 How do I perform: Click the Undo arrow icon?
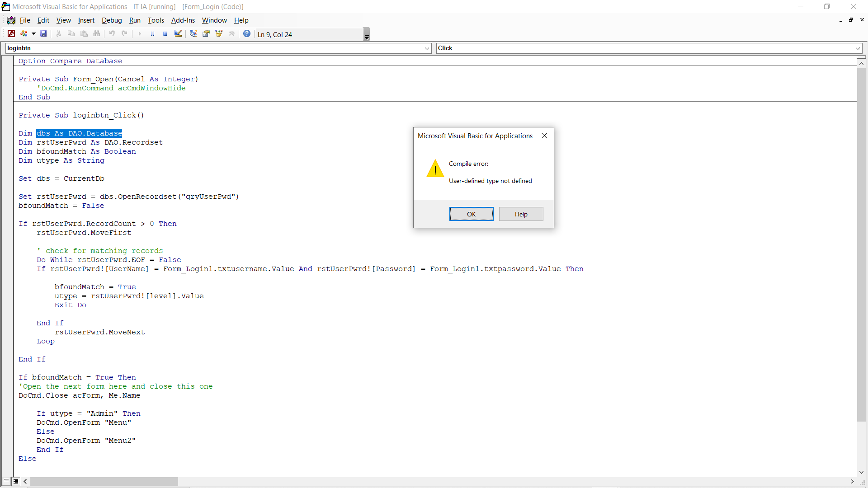point(112,34)
